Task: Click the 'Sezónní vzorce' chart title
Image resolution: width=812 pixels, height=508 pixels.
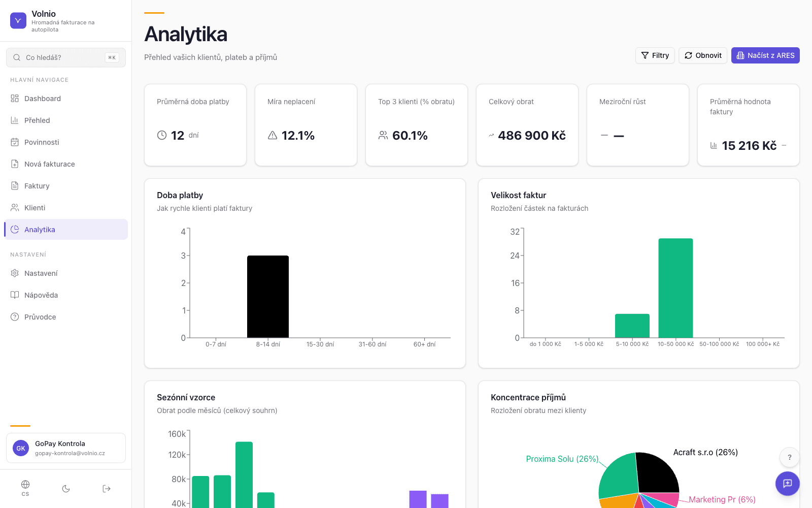Action: (186, 397)
